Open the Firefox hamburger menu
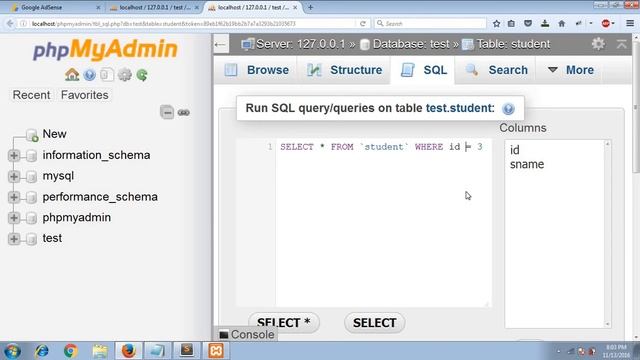Screen dimensions: 640x360 pyautogui.click(x=630, y=24)
